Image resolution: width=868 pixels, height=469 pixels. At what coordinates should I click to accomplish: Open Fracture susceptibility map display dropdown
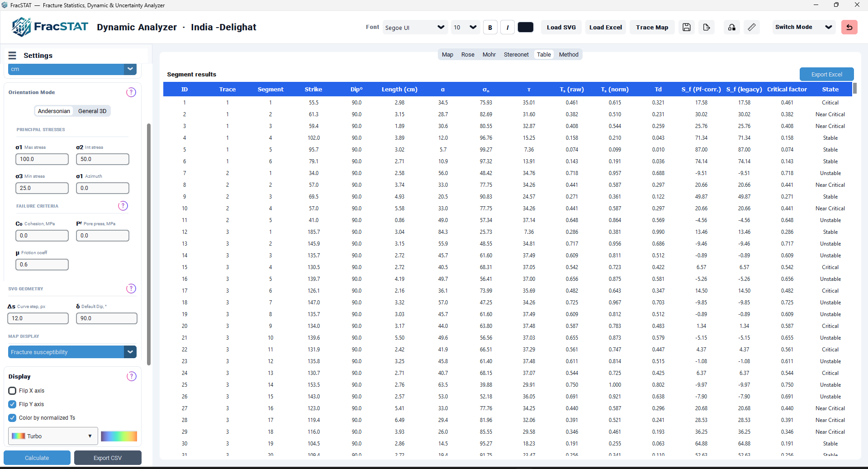coord(72,352)
